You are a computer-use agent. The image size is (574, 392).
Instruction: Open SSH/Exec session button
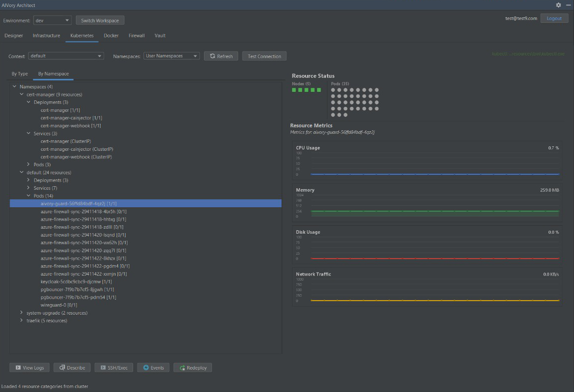point(114,368)
